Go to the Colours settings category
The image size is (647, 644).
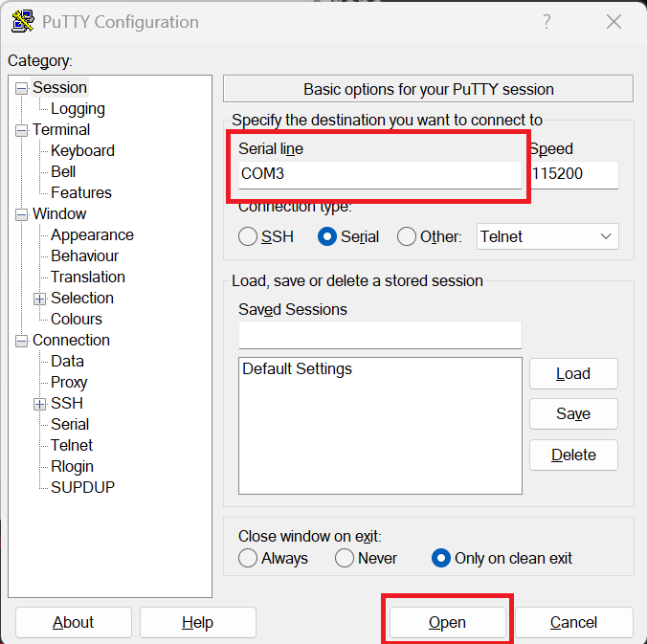[76, 320]
